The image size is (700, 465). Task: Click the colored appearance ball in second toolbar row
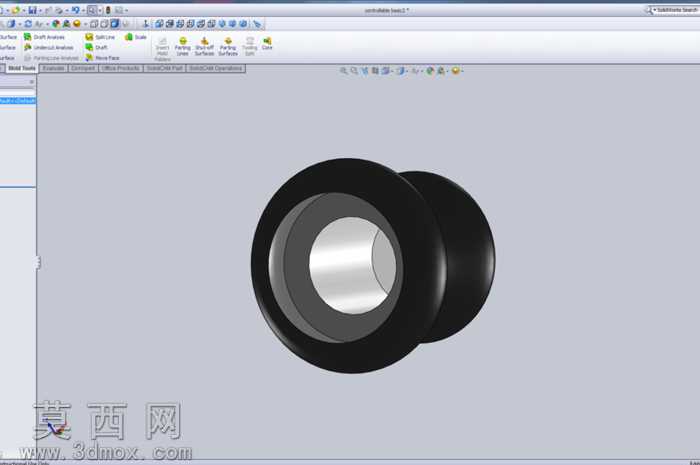coord(56,24)
